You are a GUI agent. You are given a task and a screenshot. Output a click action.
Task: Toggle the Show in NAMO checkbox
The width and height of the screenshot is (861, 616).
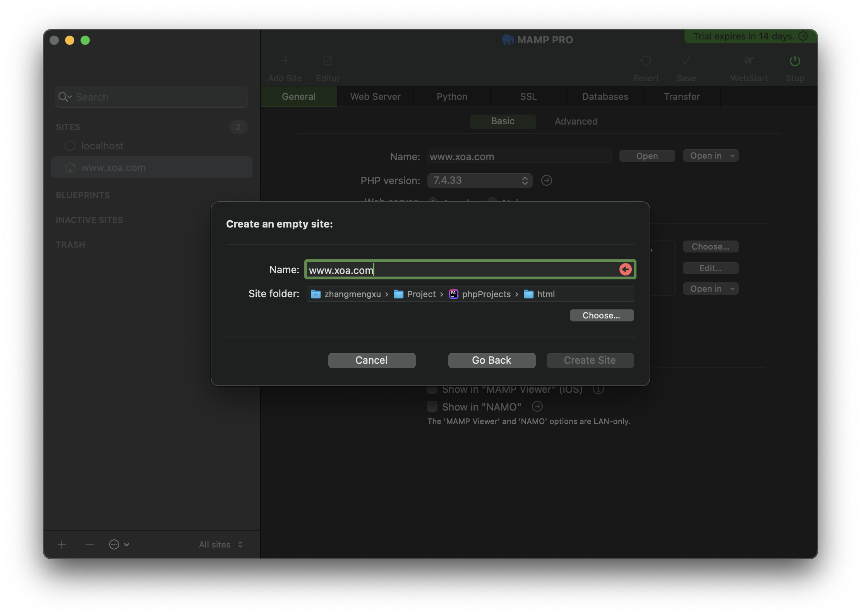coord(432,406)
